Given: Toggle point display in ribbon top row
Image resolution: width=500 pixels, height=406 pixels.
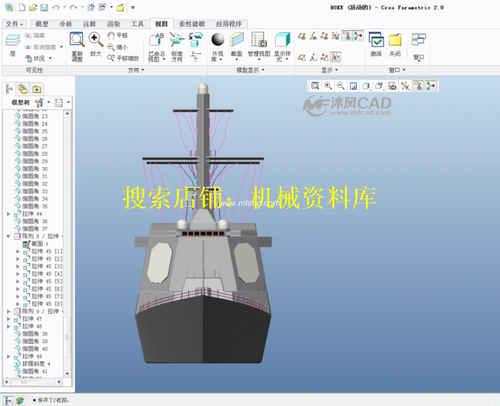Looking at the screenshot, I should [324, 36].
